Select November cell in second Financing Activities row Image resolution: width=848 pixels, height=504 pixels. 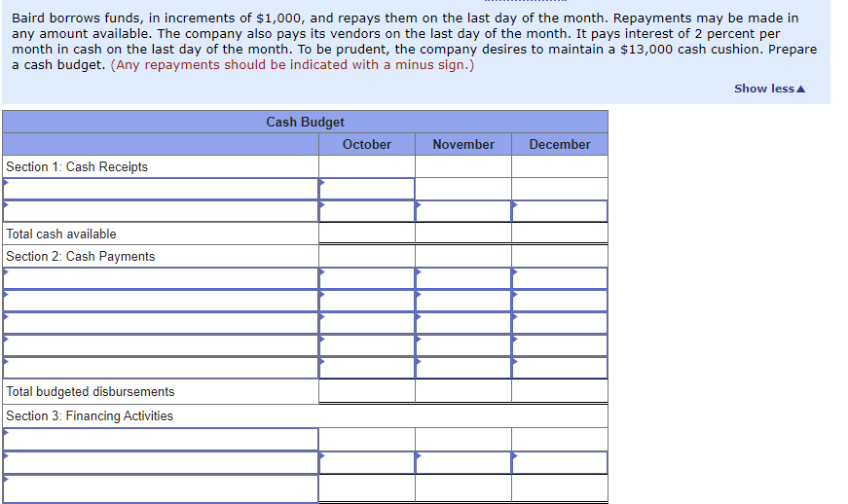(463, 463)
